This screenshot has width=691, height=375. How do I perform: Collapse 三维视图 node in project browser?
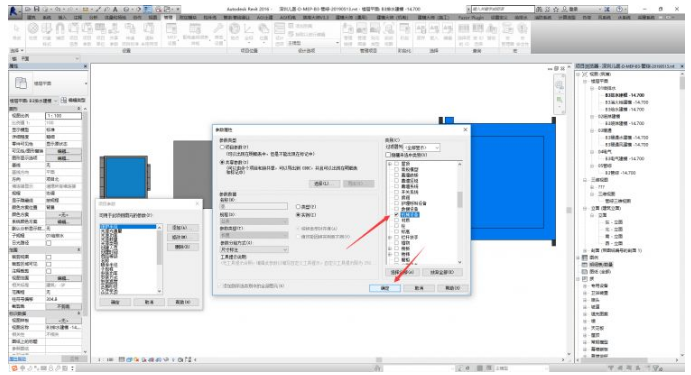(x=586, y=180)
